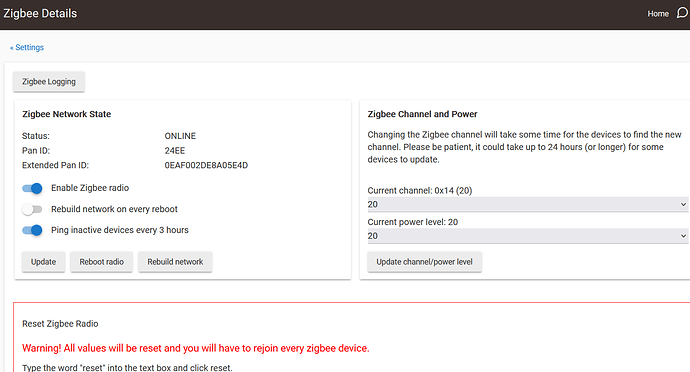Click the Reset Zigbee Radio heading
The height and width of the screenshot is (372, 690).
pyautogui.click(x=60, y=324)
